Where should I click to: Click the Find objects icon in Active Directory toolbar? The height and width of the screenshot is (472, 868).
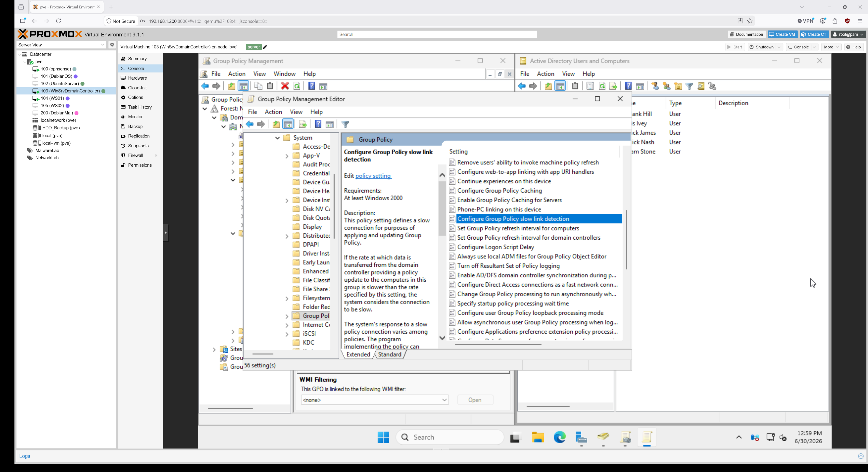701,86
